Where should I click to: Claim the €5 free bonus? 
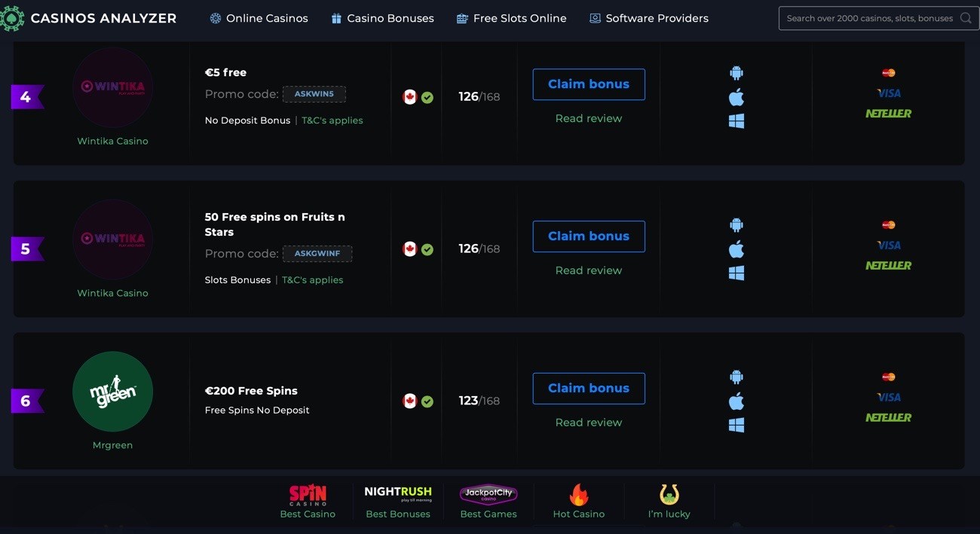tap(589, 84)
